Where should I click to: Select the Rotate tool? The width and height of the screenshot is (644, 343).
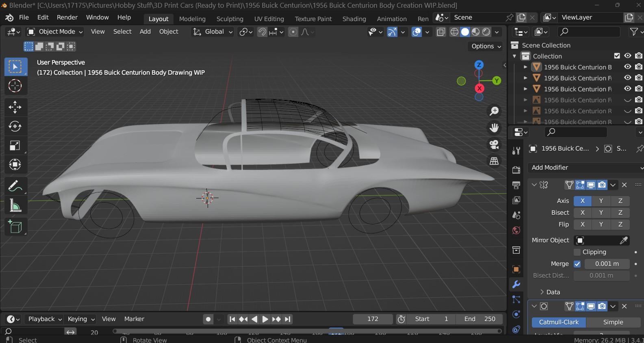click(x=15, y=126)
